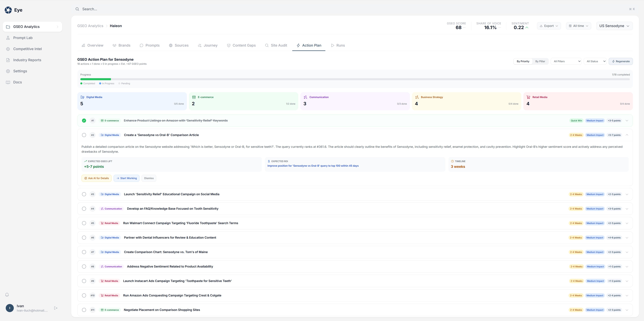644x321 pixels.
Task: Switch to the Content Gaps tab
Action: coord(241,45)
